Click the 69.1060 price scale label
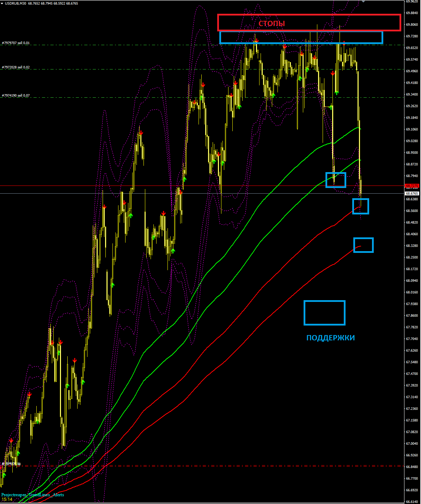 click(412, 129)
